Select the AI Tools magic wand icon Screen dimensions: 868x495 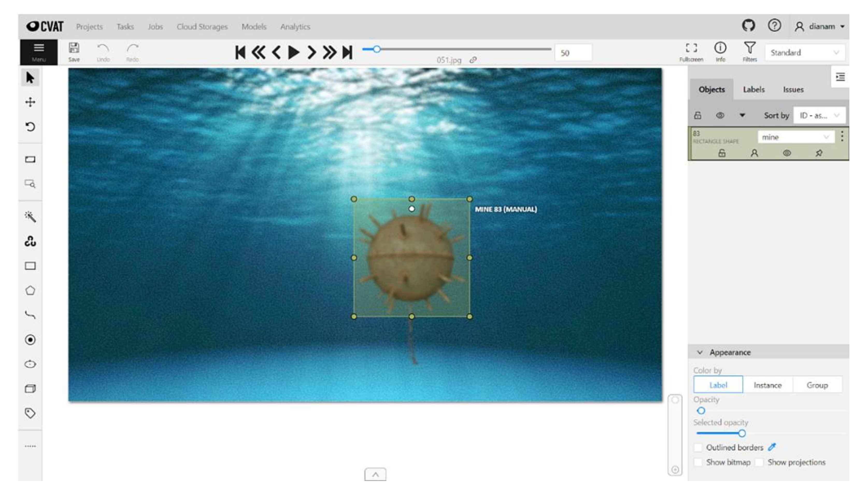(30, 217)
